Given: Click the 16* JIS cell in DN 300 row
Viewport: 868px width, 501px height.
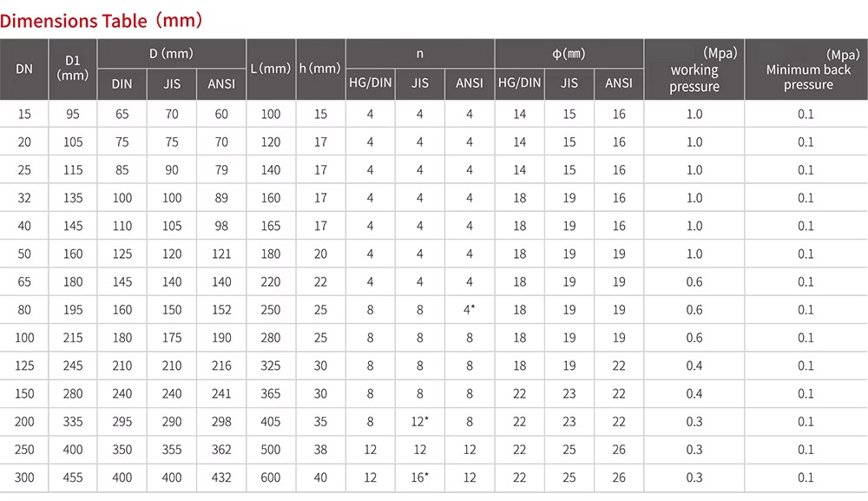Looking at the screenshot, I should pyautogui.click(x=420, y=478).
